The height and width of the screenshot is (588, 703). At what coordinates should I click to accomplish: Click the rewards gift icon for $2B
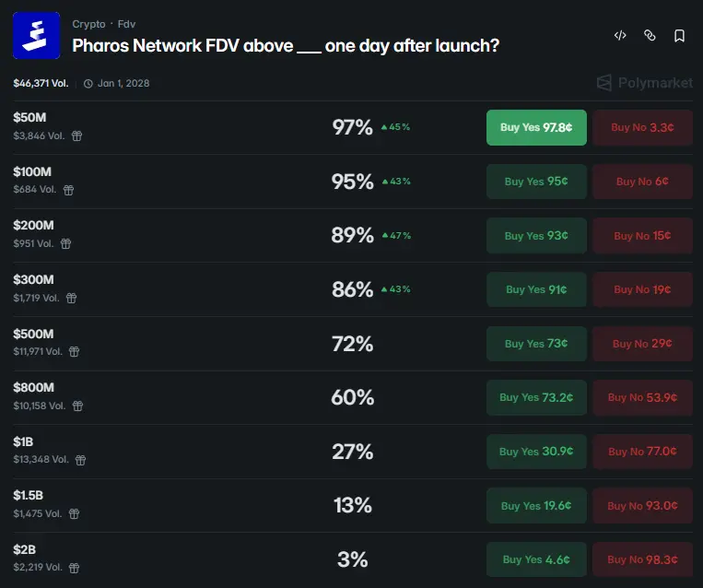tap(74, 568)
